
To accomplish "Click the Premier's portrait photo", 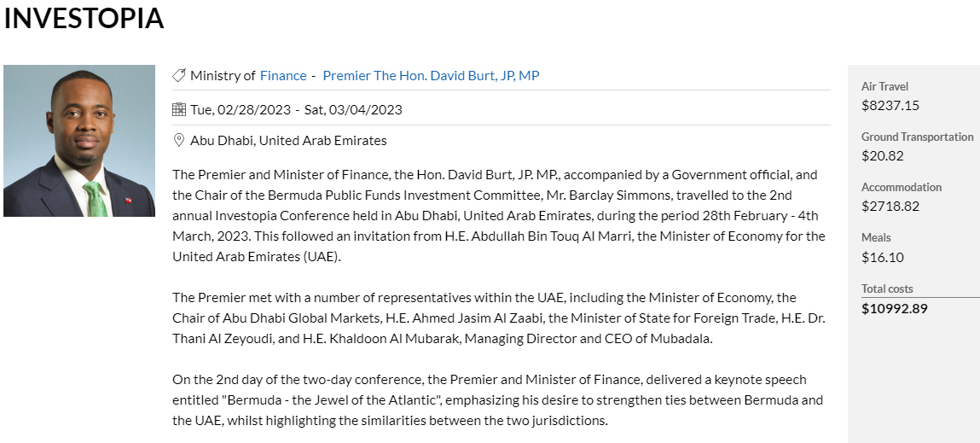I will [x=79, y=141].
